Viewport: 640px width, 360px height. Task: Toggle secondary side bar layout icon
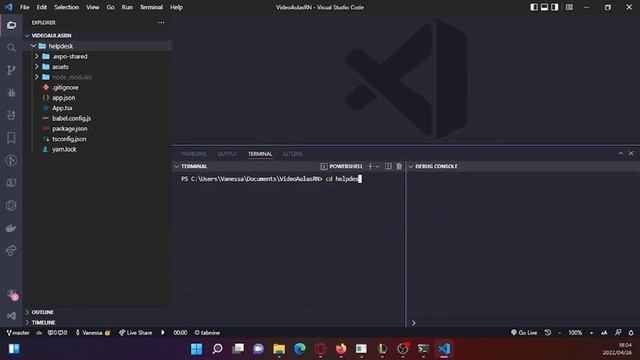coord(555,7)
